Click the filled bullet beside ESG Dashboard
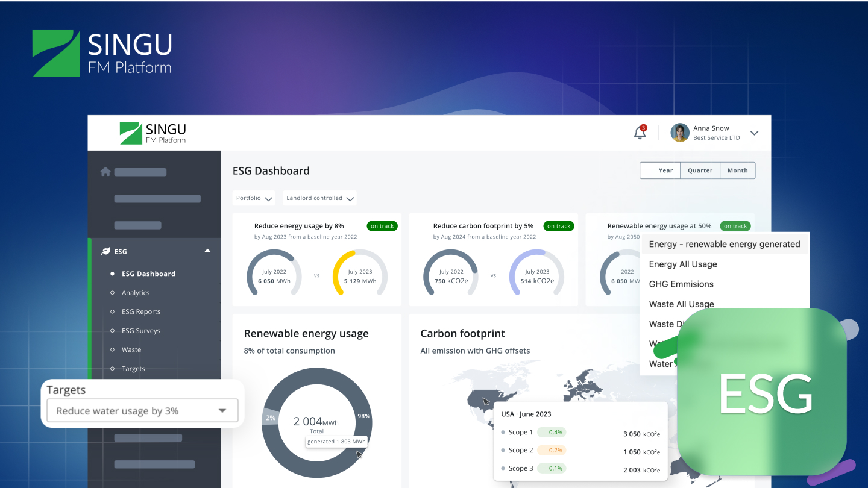 pyautogui.click(x=112, y=274)
